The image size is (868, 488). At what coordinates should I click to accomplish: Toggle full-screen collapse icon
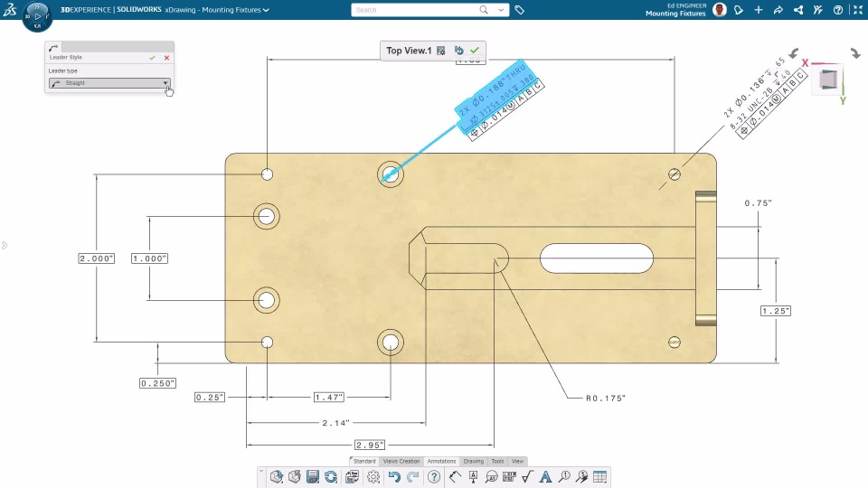(x=857, y=10)
